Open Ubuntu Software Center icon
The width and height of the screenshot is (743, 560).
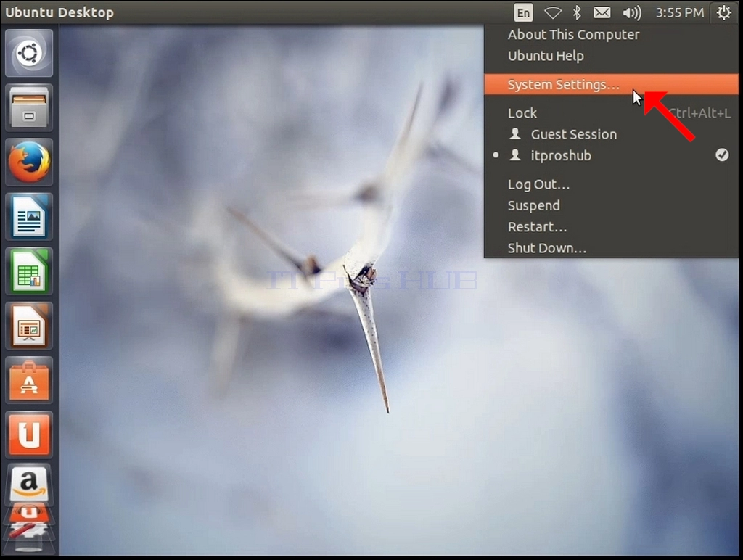[29, 380]
